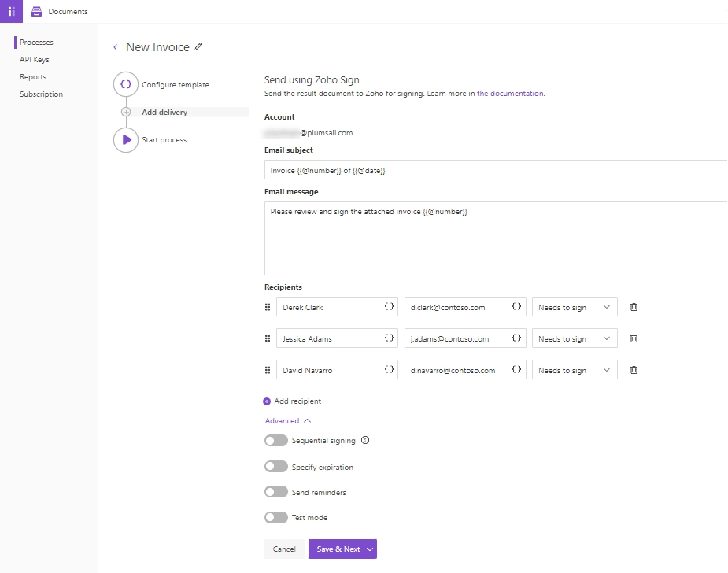Image resolution: width=728 pixels, height=573 pixels.
Task: Insert token in Derek Clark name field
Action: [389, 306]
